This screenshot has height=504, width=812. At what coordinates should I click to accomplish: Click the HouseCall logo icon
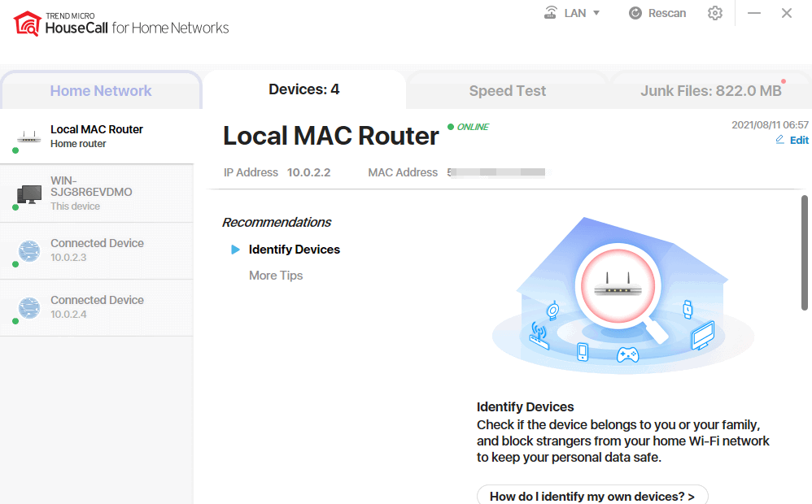coord(28,24)
